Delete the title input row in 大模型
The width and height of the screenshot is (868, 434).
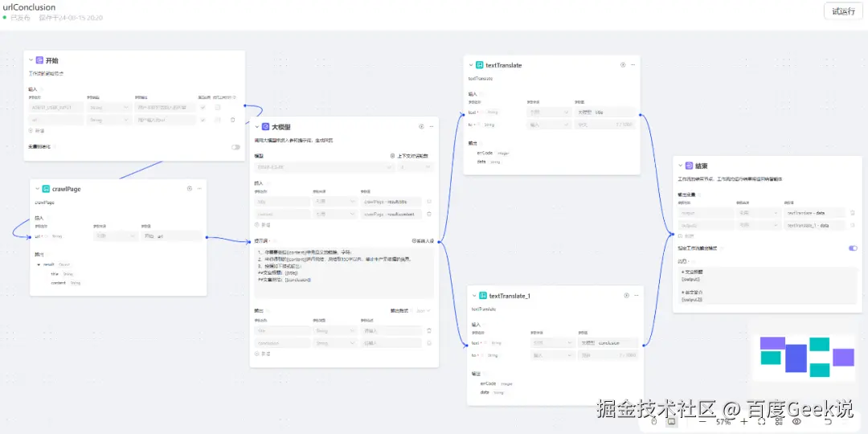pyautogui.click(x=429, y=202)
